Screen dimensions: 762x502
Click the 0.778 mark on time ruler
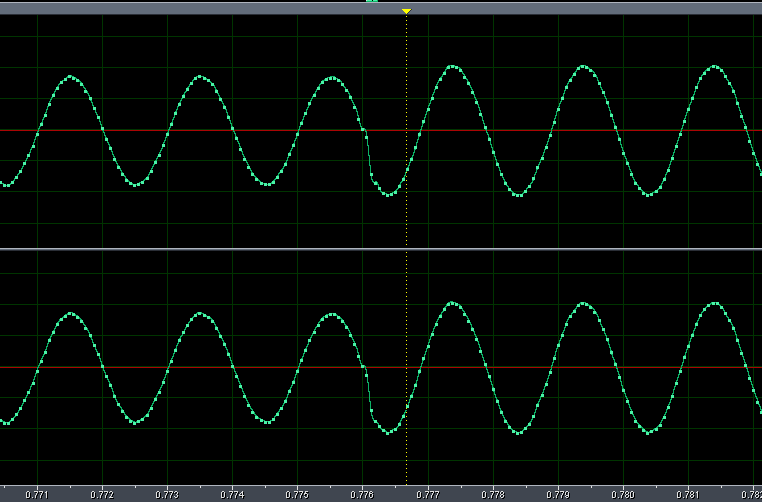click(x=492, y=494)
